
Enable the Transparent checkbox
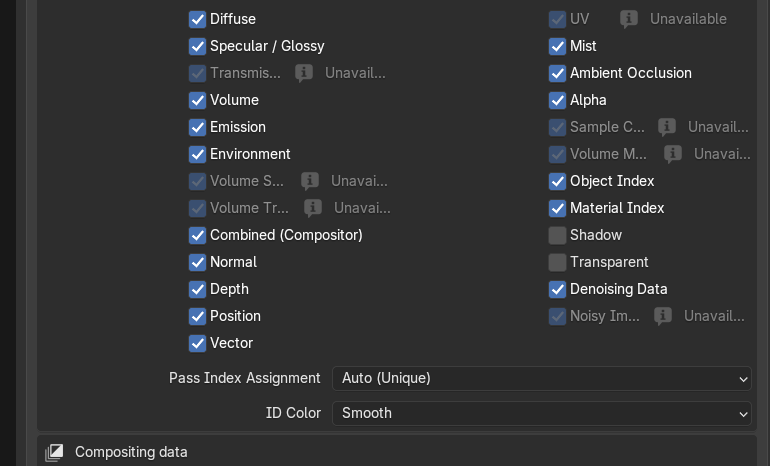coord(557,262)
